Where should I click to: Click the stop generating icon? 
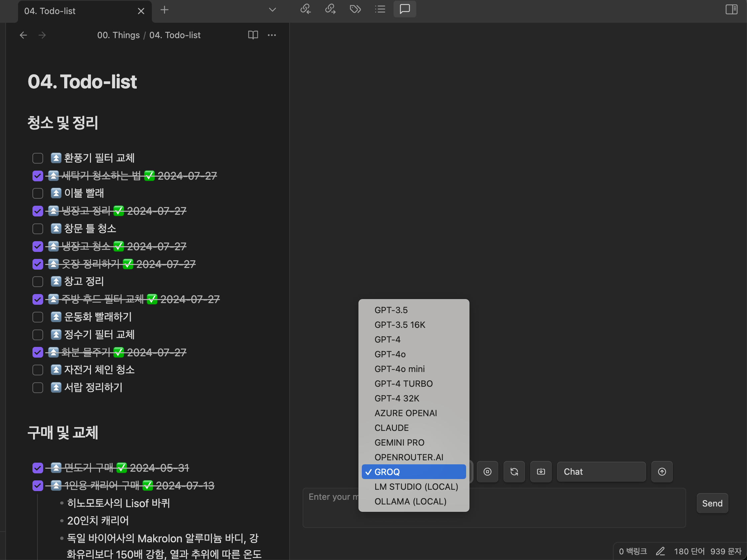(487, 471)
